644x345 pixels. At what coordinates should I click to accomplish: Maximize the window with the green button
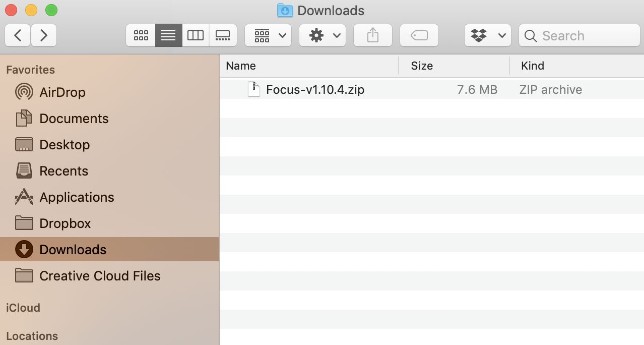pyautogui.click(x=51, y=10)
